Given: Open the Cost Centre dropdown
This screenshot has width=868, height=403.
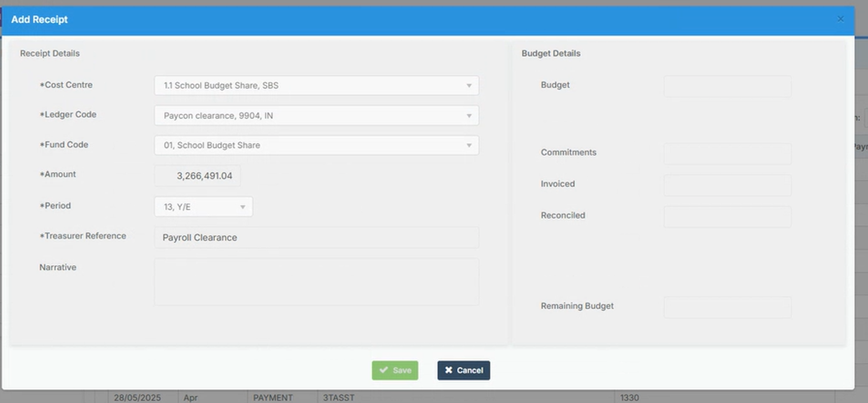Looking at the screenshot, I should (316, 86).
